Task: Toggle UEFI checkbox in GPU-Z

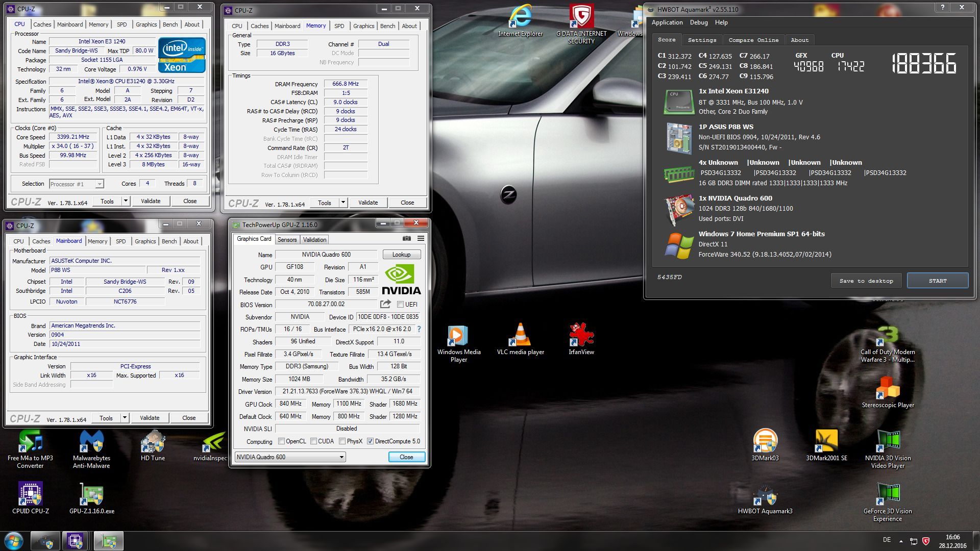Action: [400, 305]
